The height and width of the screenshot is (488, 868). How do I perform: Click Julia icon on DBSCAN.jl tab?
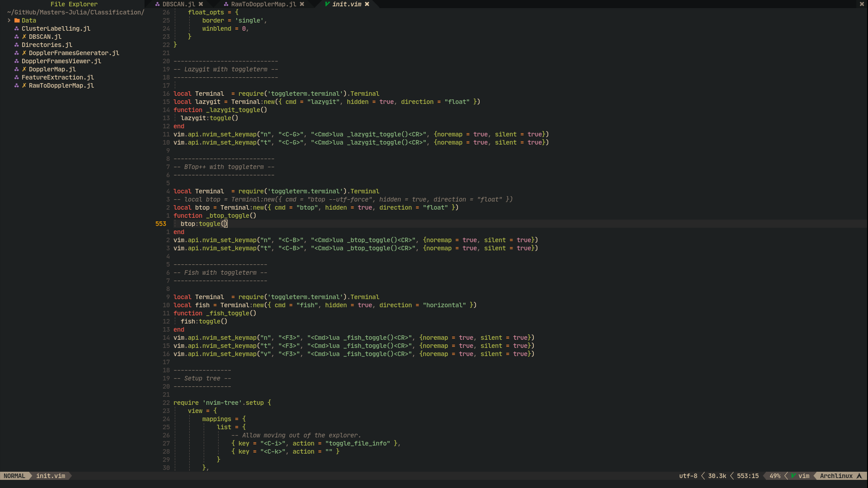[x=157, y=4]
